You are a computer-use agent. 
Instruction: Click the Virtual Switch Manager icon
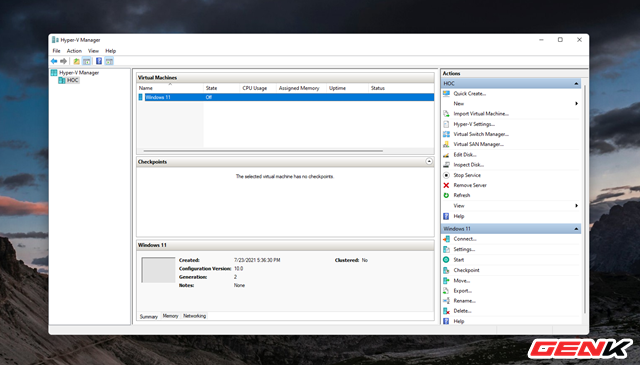pos(446,134)
